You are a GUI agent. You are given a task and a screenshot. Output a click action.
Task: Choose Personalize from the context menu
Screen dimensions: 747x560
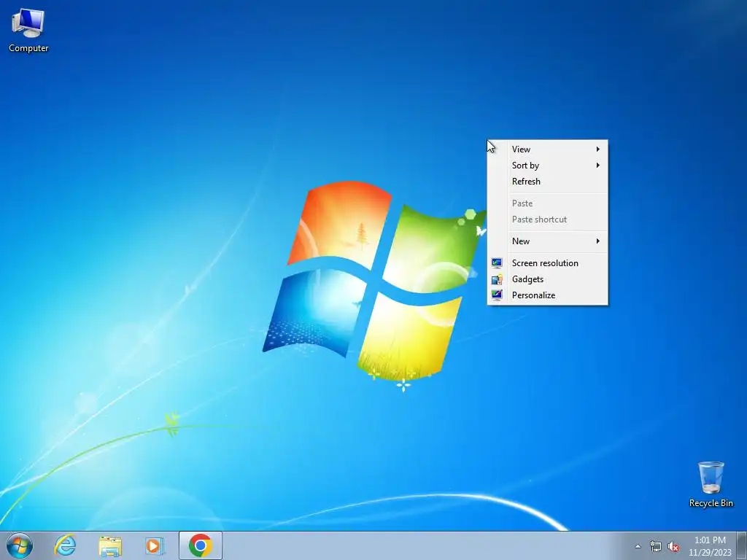click(x=547, y=295)
